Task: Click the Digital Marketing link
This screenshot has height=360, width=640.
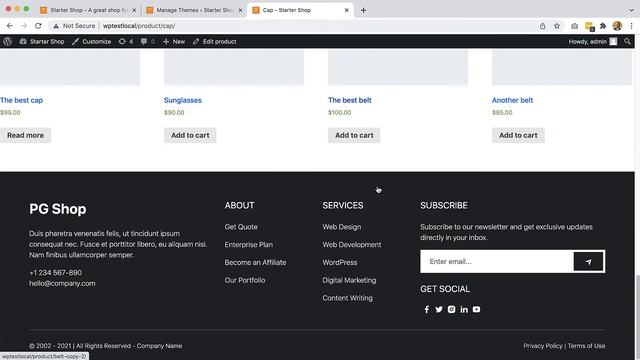Action: (349, 280)
